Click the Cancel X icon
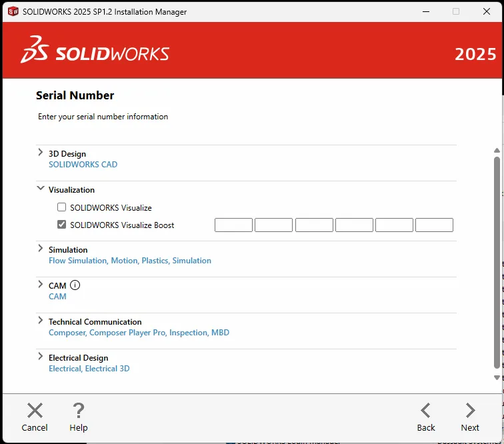Viewport: 504px width, 444px height. (35, 411)
